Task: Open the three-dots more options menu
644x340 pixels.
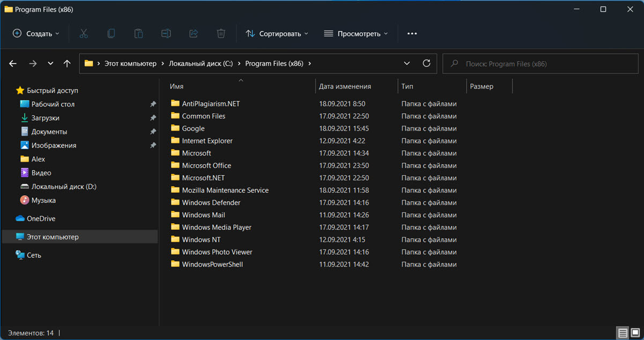Action: [412, 34]
